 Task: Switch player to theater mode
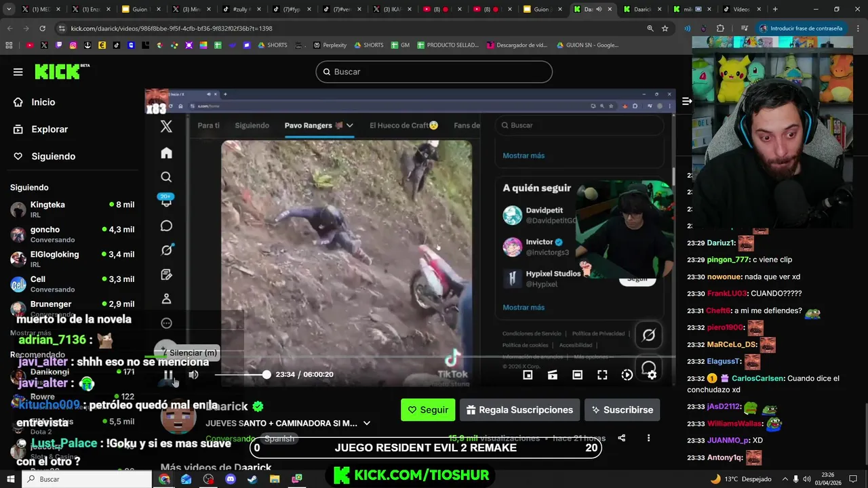click(x=577, y=375)
